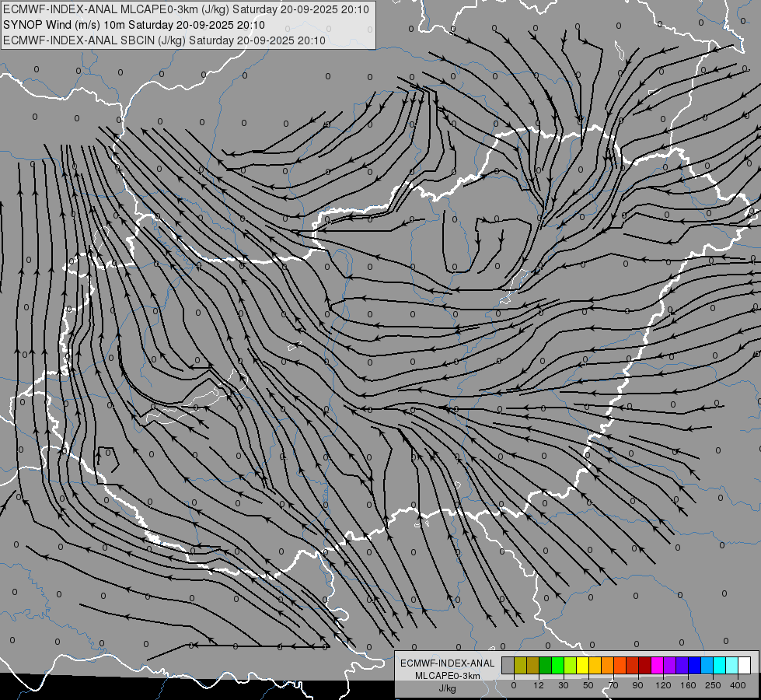
Task: Click the MLCAPE0-3km header line at top
Action: 186,9
